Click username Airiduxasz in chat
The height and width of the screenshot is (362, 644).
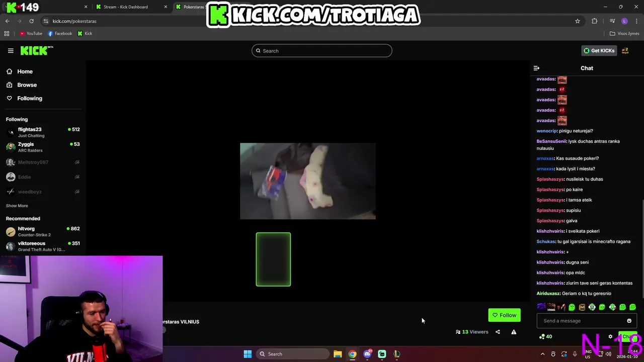click(548, 294)
